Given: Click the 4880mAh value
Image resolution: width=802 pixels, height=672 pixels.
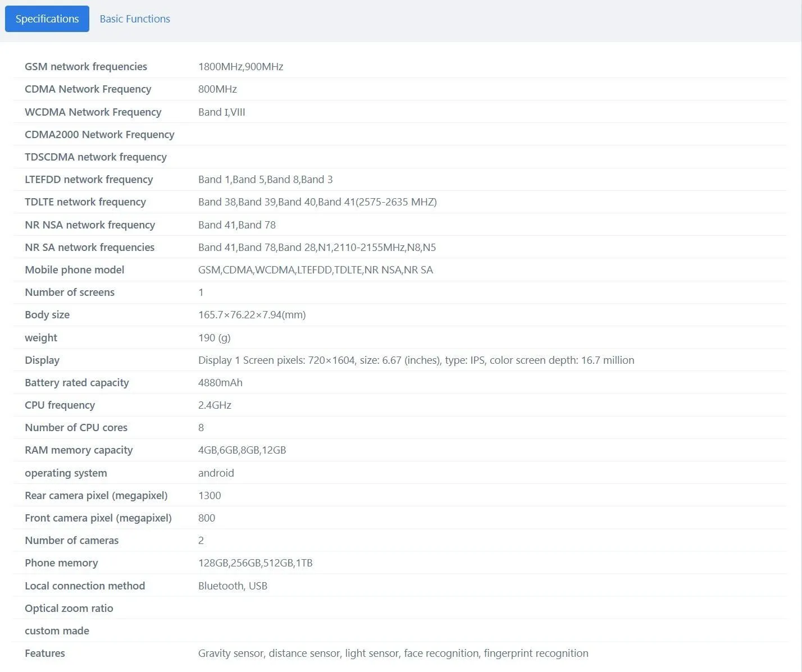Looking at the screenshot, I should coord(220,382).
